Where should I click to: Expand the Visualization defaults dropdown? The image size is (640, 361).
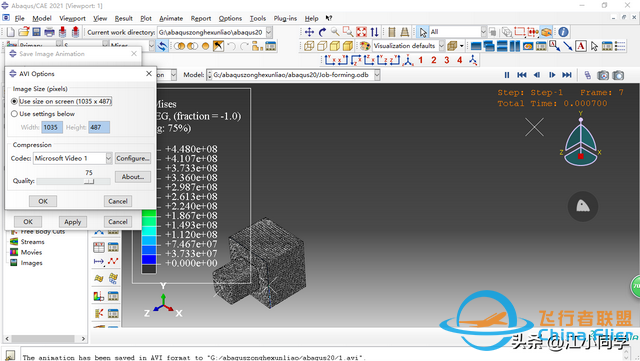[x=441, y=46]
